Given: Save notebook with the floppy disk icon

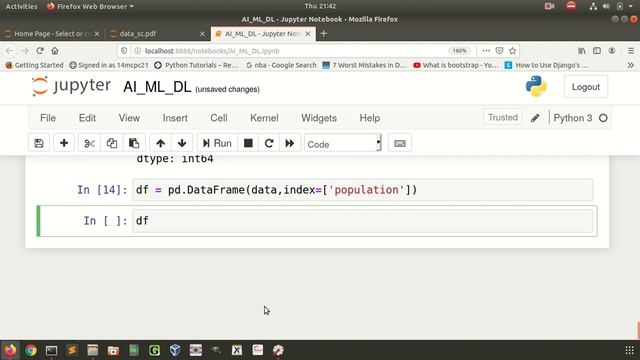Looking at the screenshot, I should pyautogui.click(x=39, y=143).
